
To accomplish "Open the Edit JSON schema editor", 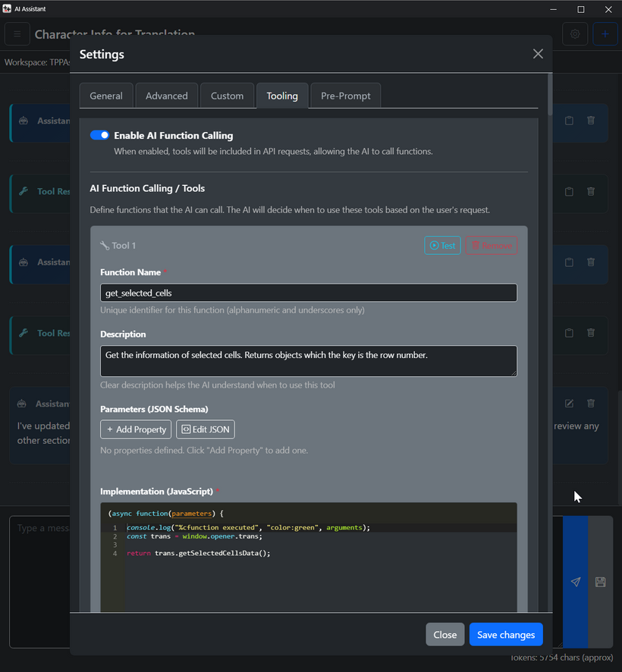I will click(x=206, y=429).
